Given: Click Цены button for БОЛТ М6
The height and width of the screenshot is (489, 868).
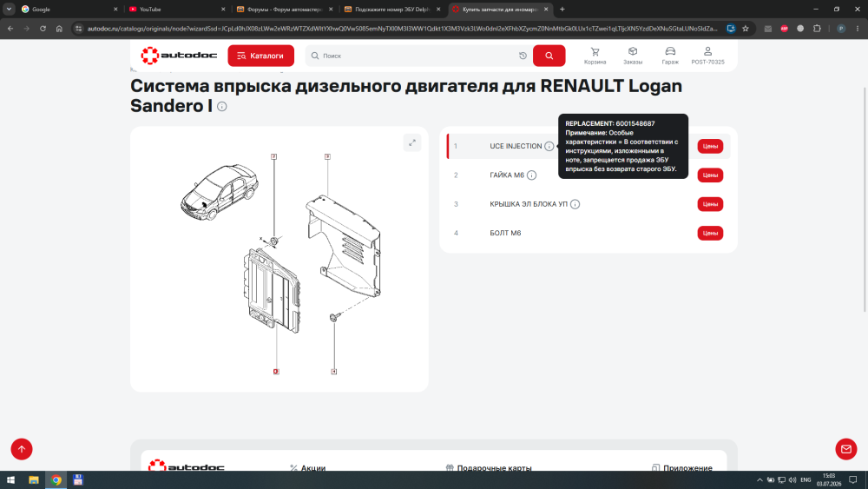Looking at the screenshot, I should (x=710, y=233).
